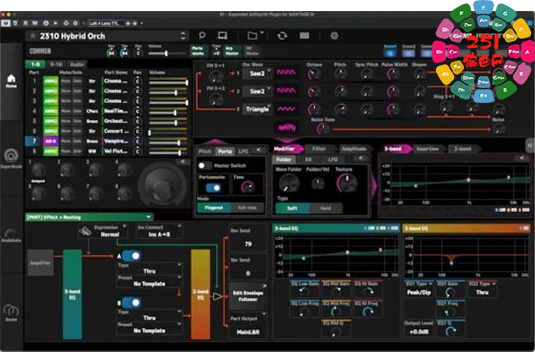The width and height of the screenshot is (535, 363).
Task: Click the pink noise waveform icon
Action: point(287,128)
